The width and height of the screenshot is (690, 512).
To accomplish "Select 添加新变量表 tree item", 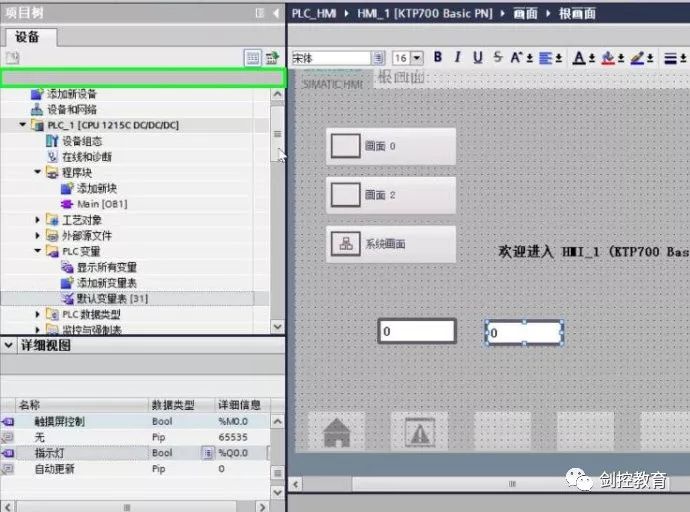I will [107, 283].
